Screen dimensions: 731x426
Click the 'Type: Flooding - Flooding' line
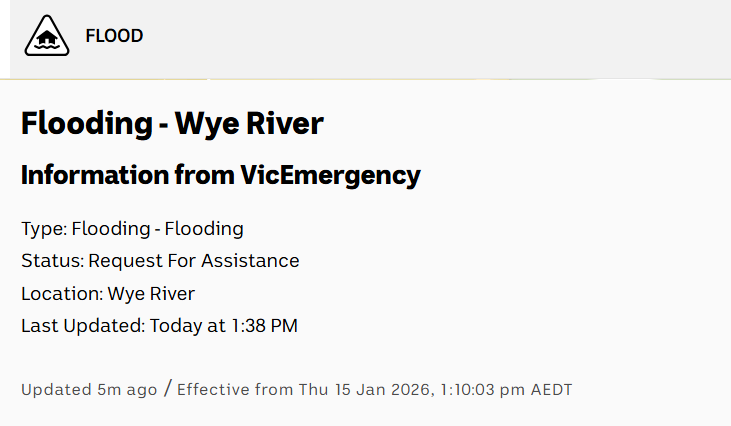tap(132, 229)
